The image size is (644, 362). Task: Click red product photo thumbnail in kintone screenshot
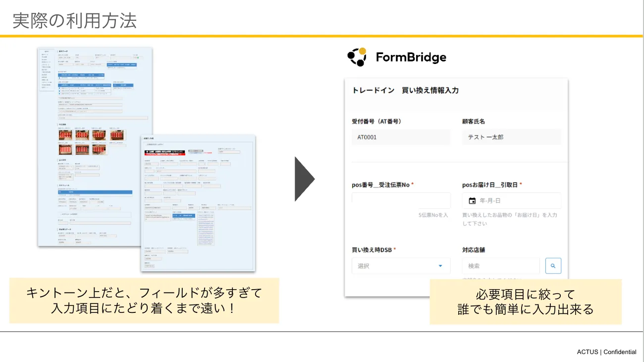[66, 135]
